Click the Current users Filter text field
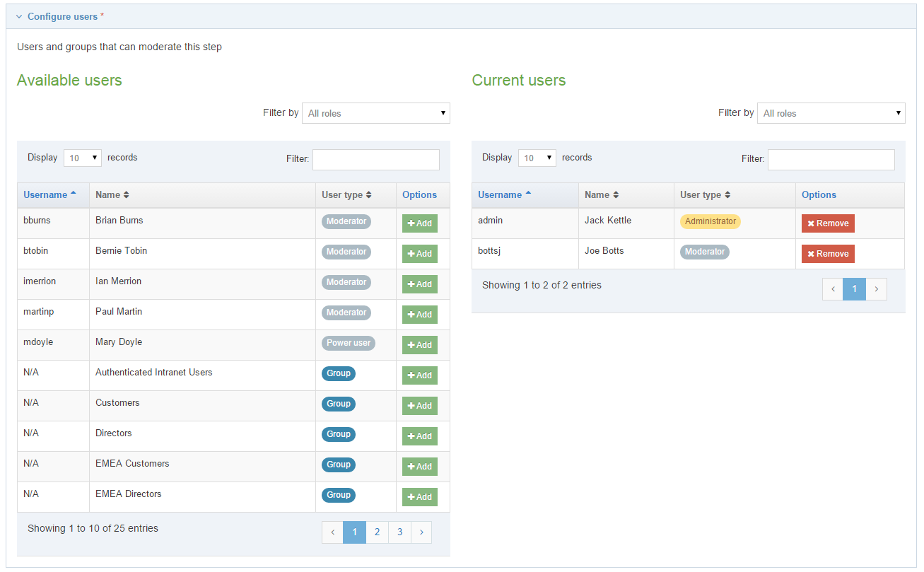 pyautogui.click(x=831, y=159)
